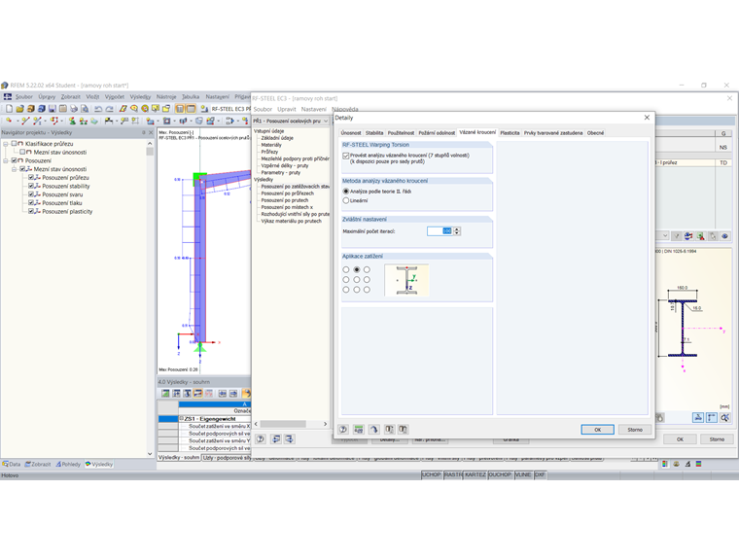The width and height of the screenshot is (739, 560).
Task: Collapse the 'Posouzení' tree node in navigator
Action: click(x=6, y=160)
